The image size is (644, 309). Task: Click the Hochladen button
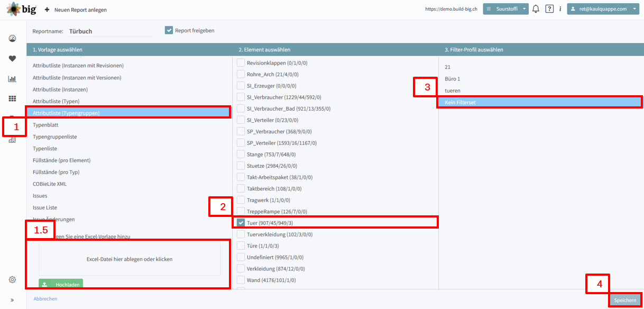(61, 284)
